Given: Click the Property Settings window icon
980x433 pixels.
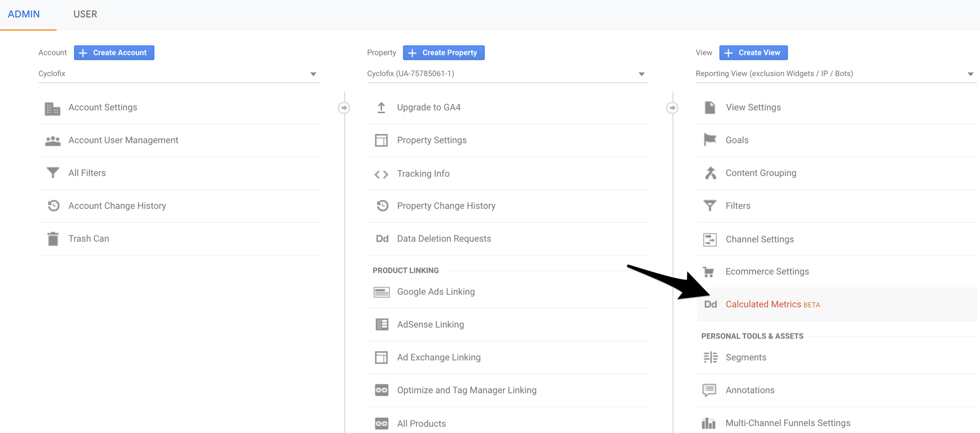Looking at the screenshot, I should point(381,140).
